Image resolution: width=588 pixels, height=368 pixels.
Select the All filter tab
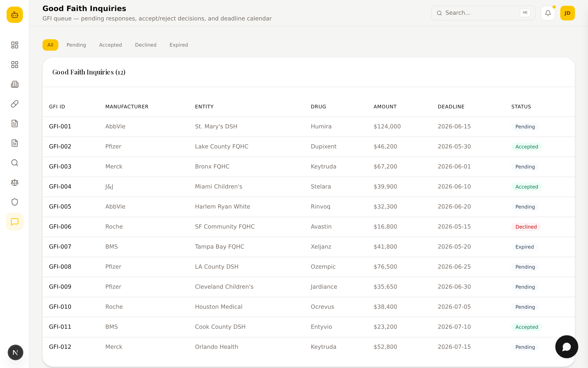(50, 45)
